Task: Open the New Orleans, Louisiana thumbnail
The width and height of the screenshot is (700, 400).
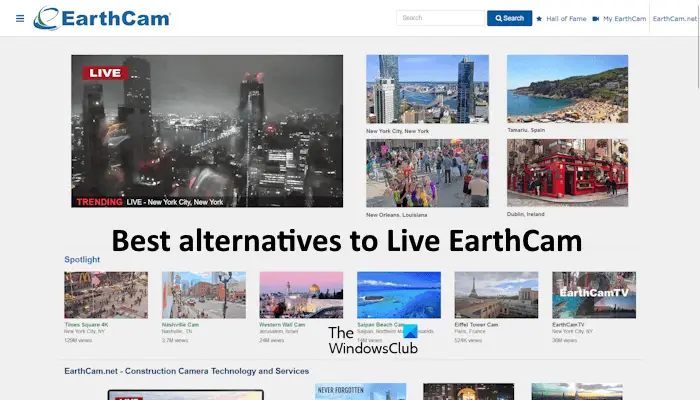Action: tap(427, 173)
